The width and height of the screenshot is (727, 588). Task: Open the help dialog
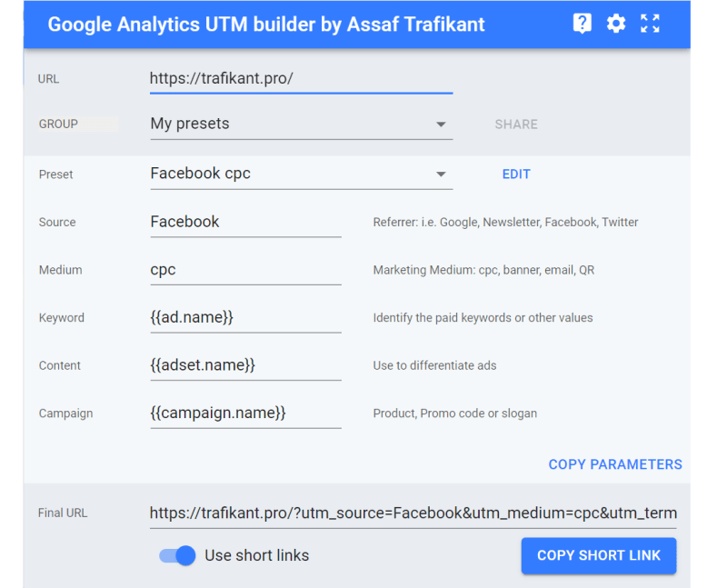tap(583, 24)
